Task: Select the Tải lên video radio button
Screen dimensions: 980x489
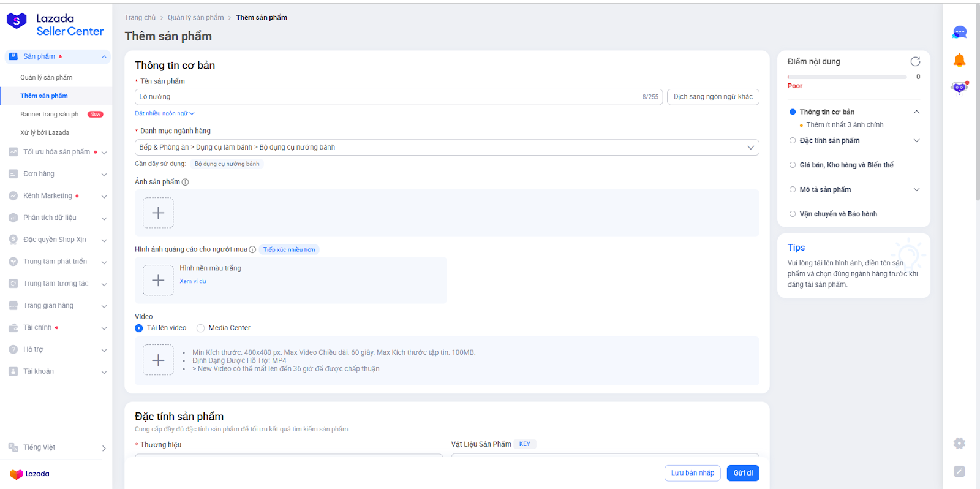Action: point(139,328)
